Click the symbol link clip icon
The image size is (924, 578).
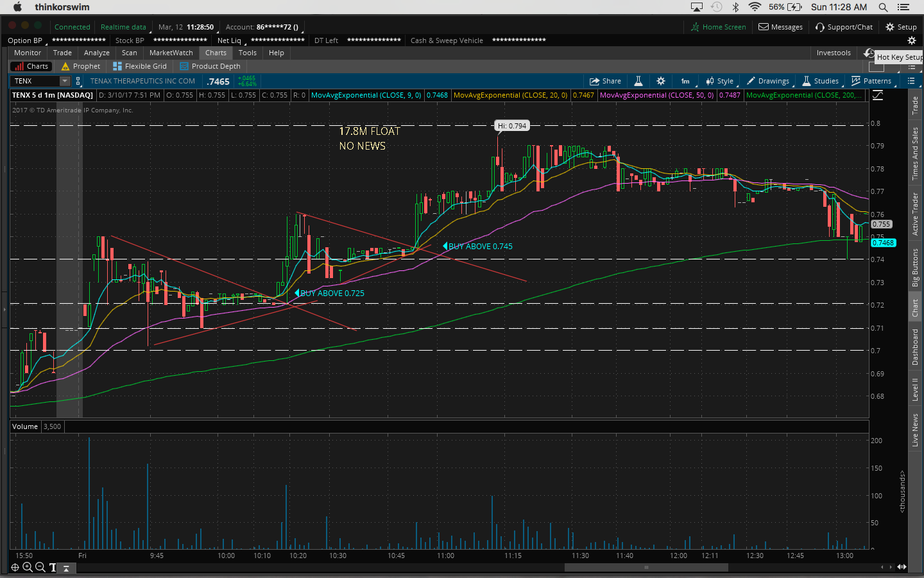pos(78,81)
